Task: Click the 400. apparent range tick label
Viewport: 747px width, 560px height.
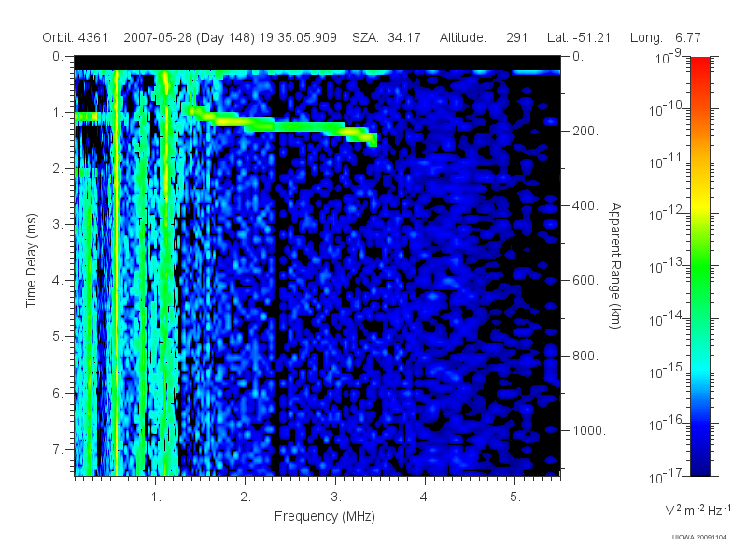Action: 585,205
